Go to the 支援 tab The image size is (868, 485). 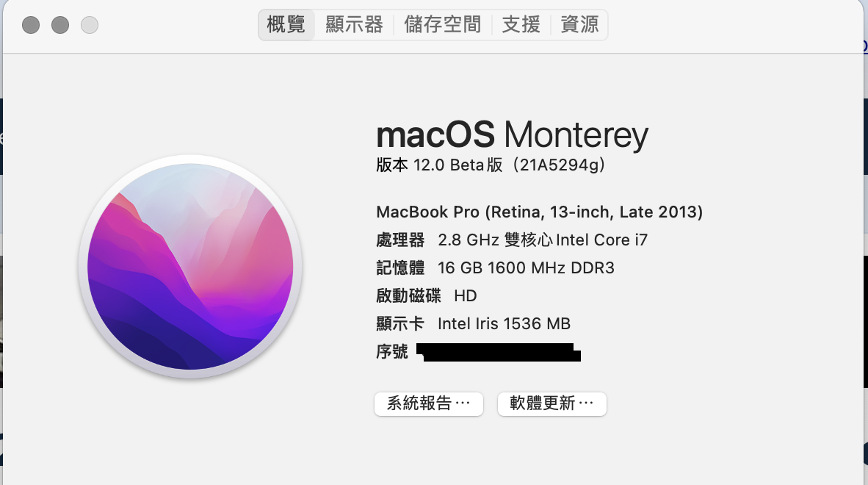pyautogui.click(x=521, y=25)
